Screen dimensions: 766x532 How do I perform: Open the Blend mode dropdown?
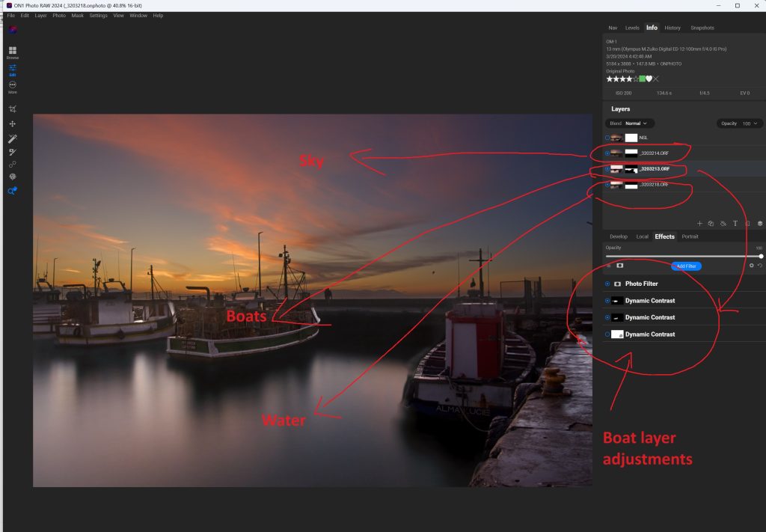[x=634, y=123]
